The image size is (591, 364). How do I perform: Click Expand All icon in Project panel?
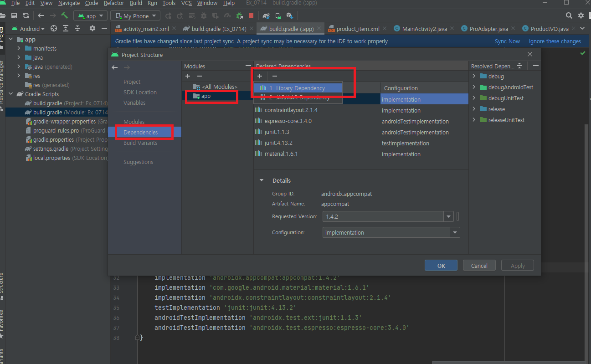(66, 28)
